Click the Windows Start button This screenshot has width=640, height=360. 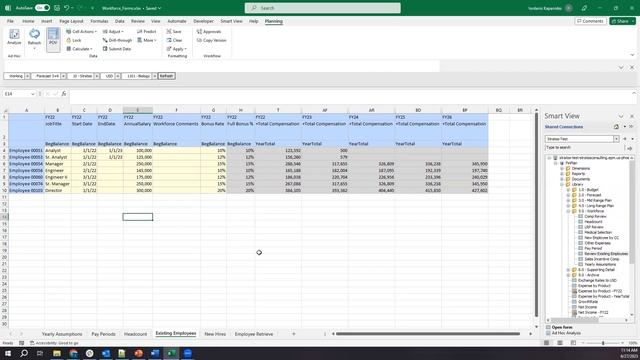click(x=8, y=353)
